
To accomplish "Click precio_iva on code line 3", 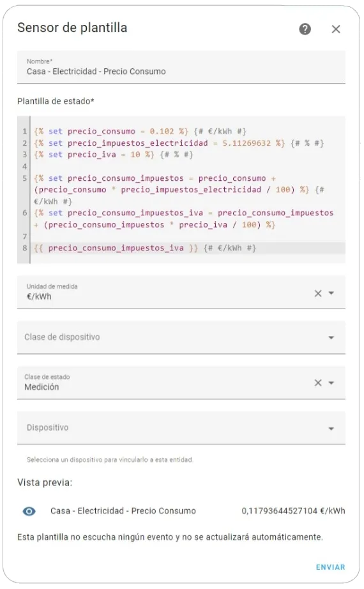I will [92, 155].
